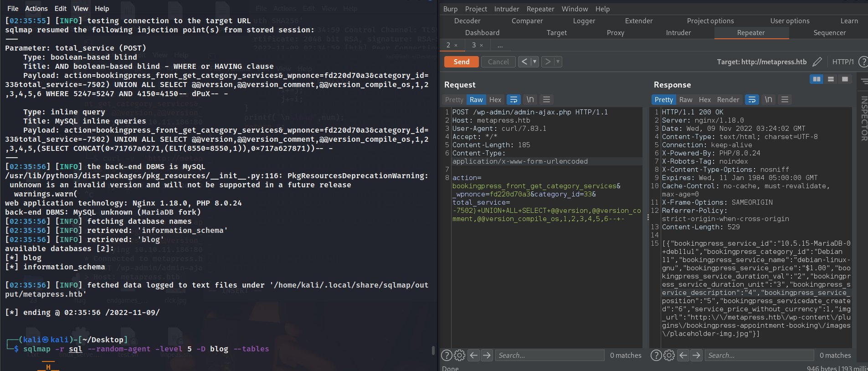Click the Cancel button in Repeater
868x371 pixels.
tap(498, 62)
